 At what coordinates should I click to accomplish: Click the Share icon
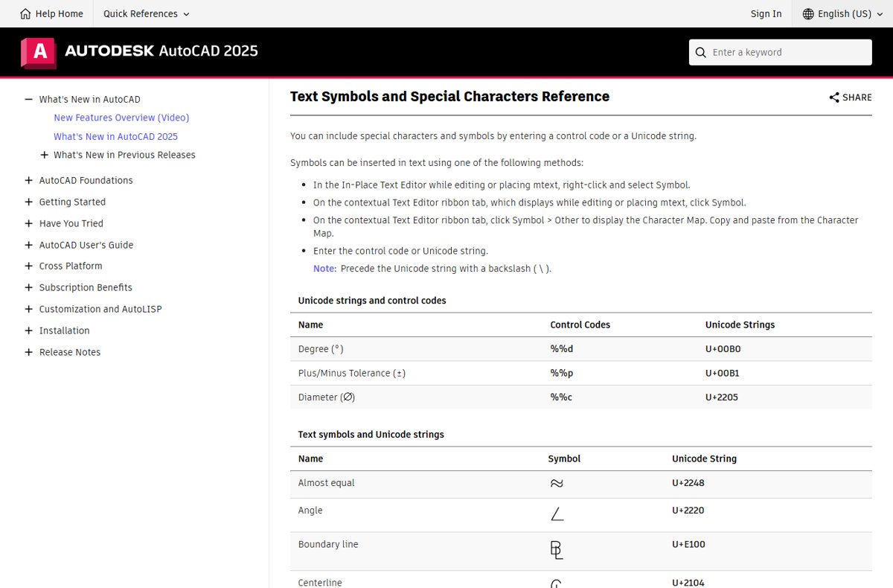[x=834, y=98]
